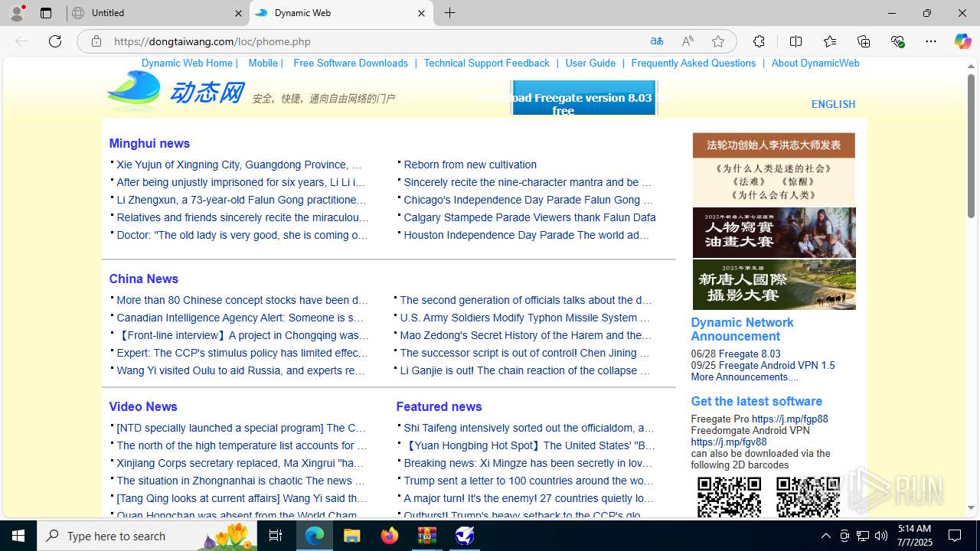Open Frequently Asked Questions link
The width and height of the screenshot is (980, 551).
(x=693, y=64)
